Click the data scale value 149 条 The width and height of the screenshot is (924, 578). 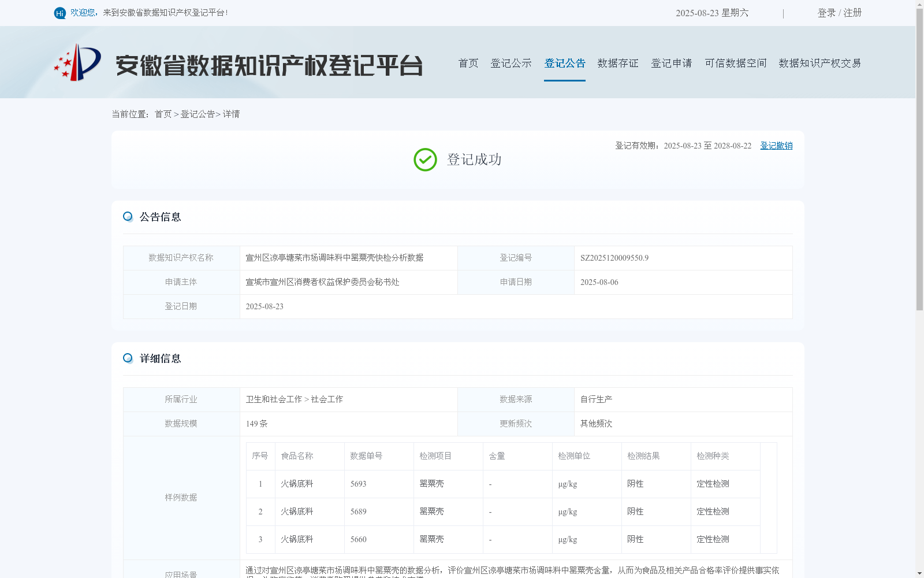pyautogui.click(x=257, y=424)
